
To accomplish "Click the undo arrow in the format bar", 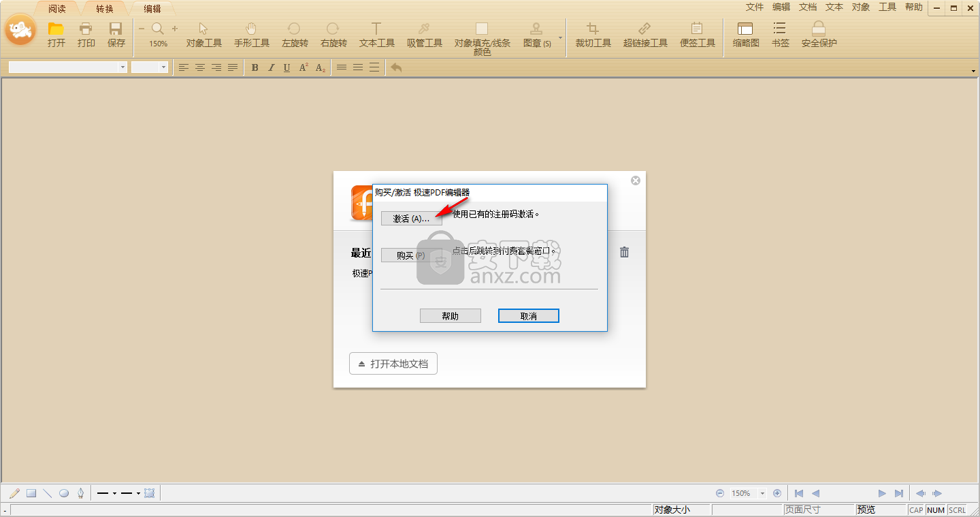I will click(x=396, y=67).
